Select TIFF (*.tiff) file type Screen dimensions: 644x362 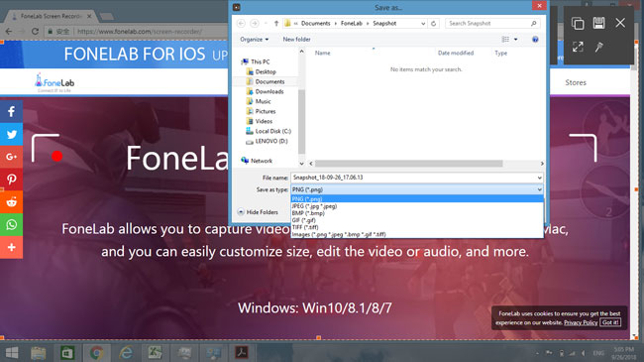point(417,227)
